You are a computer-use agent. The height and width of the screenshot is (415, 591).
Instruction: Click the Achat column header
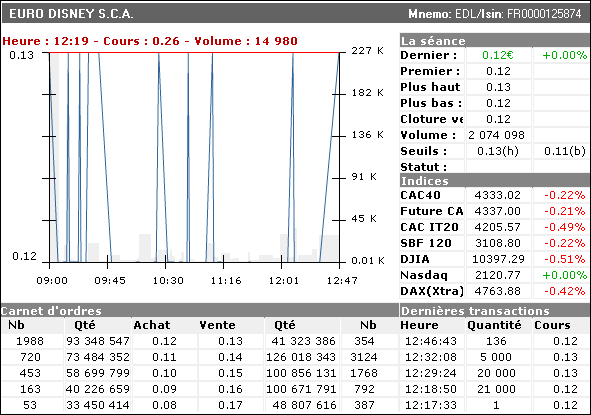tap(152, 325)
